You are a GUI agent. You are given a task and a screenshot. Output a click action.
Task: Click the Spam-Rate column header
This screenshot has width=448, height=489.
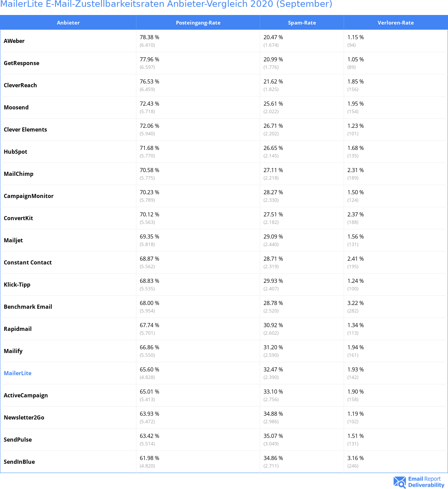click(x=302, y=22)
